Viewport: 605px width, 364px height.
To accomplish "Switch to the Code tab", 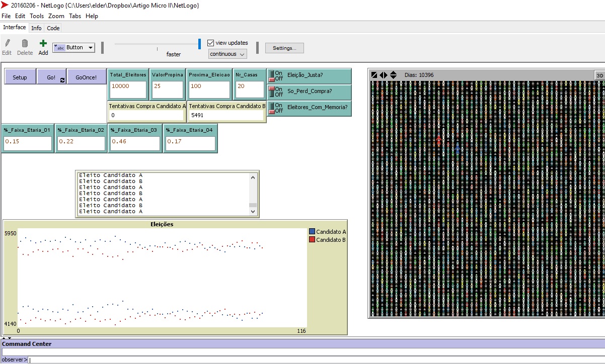I will [x=53, y=28].
